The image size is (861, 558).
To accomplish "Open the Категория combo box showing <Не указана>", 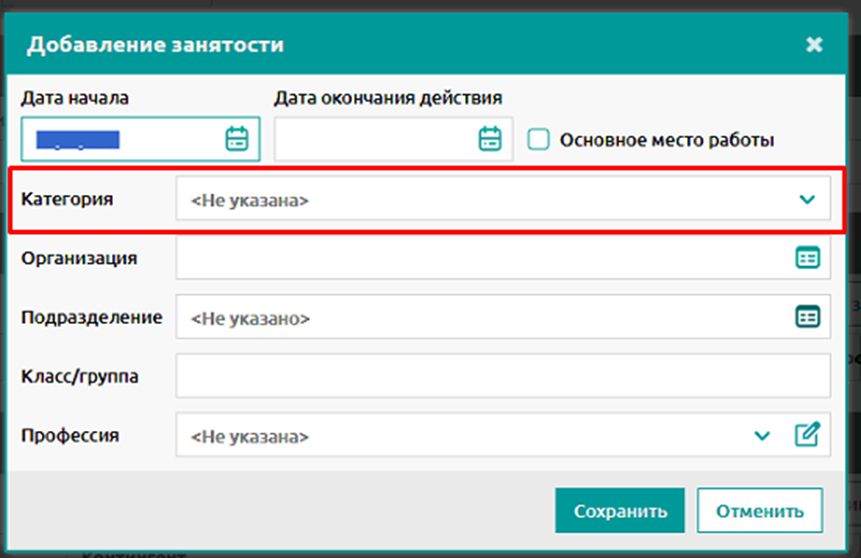I will click(x=502, y=198).
